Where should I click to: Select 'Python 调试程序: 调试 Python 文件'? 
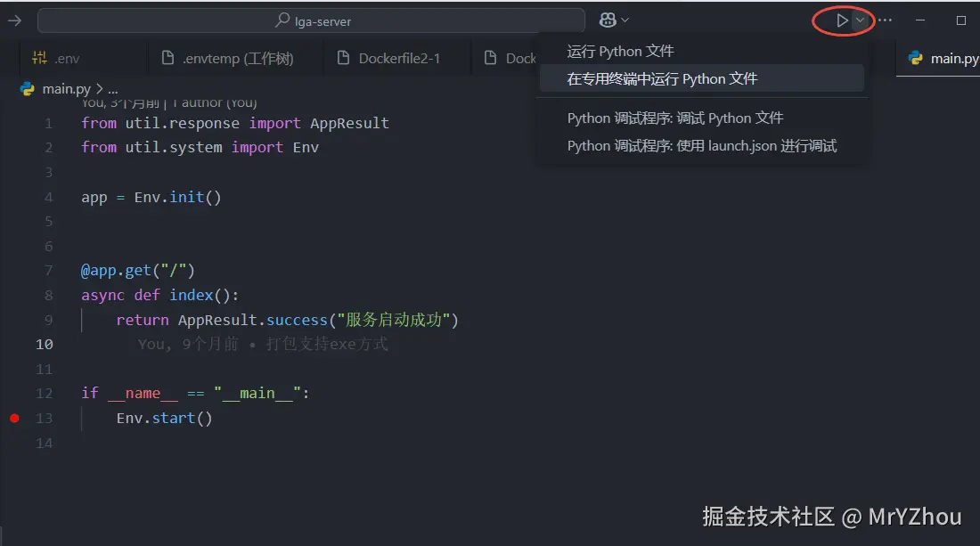pos(675,118)
